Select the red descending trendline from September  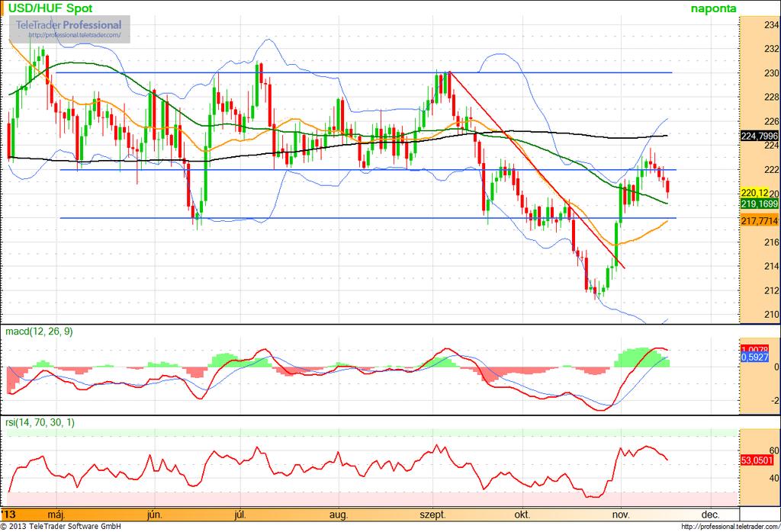click(x=537, y=170)
